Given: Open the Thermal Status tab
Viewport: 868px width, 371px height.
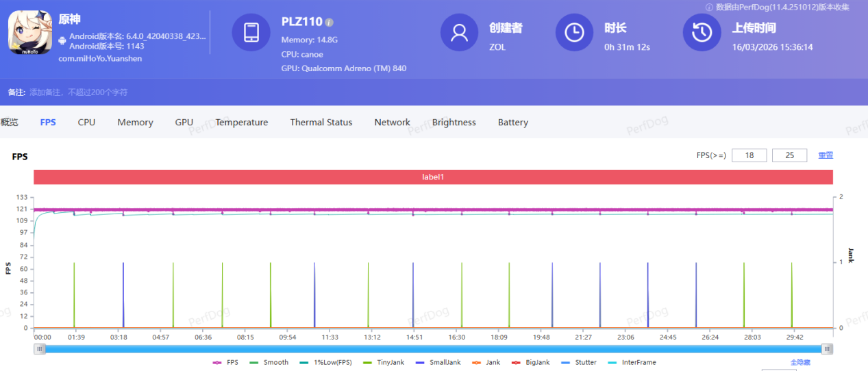Looking at the screenshot, I should [321, 123].
